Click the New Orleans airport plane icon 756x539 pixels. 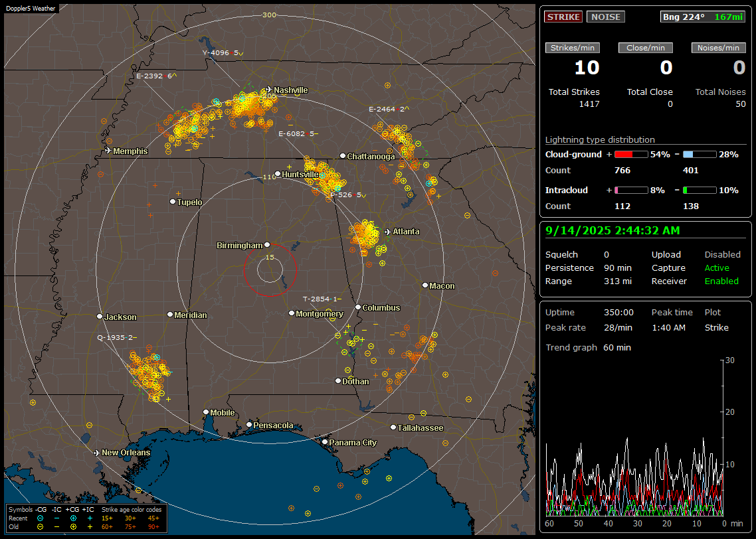tap(97, 453)
